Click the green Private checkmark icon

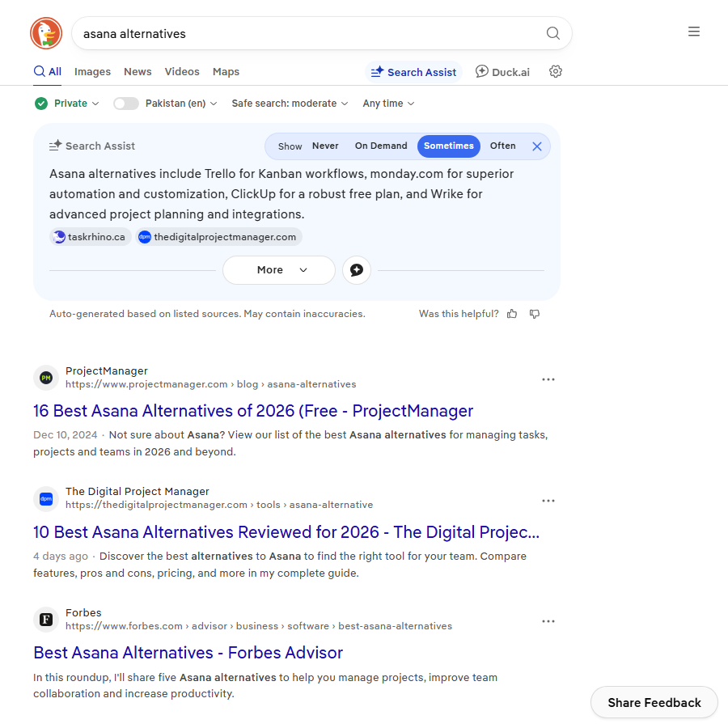click(41, 103)
